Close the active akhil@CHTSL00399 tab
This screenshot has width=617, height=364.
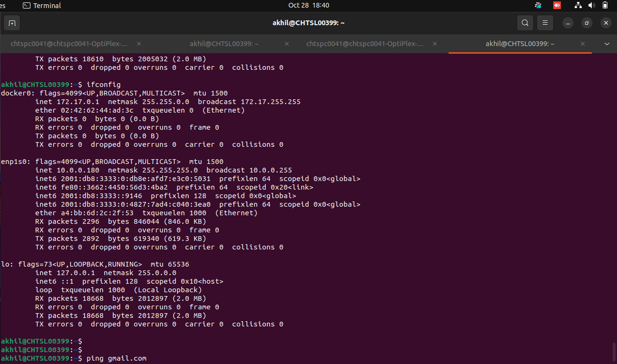point(583,44)
